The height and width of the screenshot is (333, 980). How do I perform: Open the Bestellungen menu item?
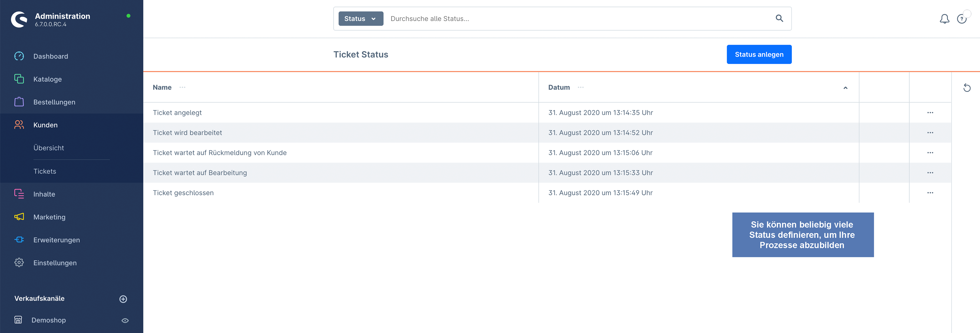[x=54, y=102]
